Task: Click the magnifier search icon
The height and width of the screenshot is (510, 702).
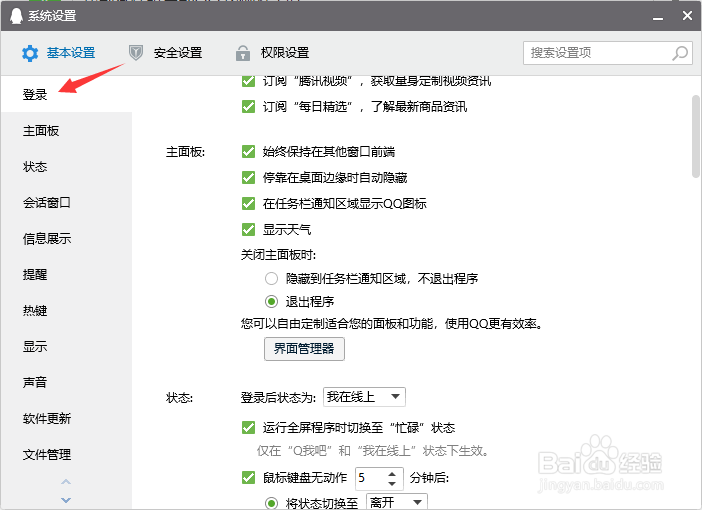Action: [680, 53]
